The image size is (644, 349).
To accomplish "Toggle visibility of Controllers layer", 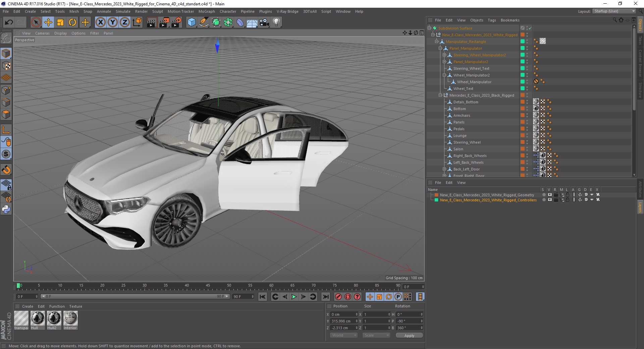I will (549, 200).
